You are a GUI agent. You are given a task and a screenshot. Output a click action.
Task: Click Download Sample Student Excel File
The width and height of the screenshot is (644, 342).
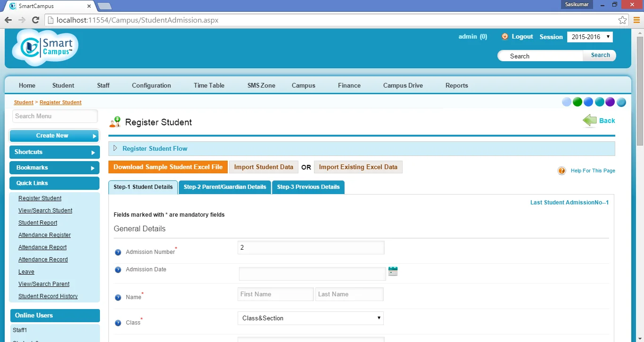pyautogui.click(x=168, y=167)
